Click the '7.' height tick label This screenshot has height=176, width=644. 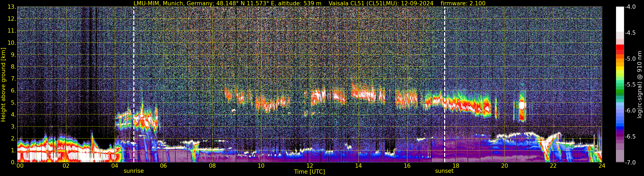pos(13,79)
